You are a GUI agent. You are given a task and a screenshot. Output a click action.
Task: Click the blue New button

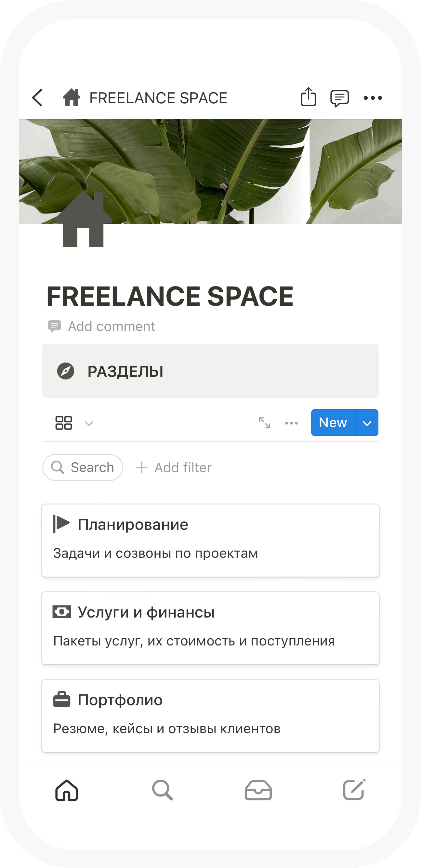[333, 423]
